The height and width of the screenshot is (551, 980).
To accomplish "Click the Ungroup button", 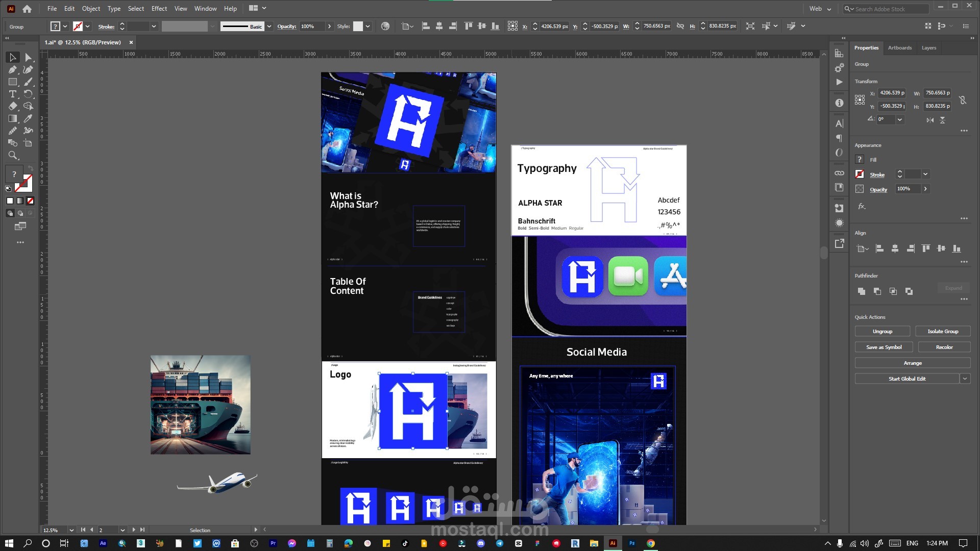I will tap(882, 332).
